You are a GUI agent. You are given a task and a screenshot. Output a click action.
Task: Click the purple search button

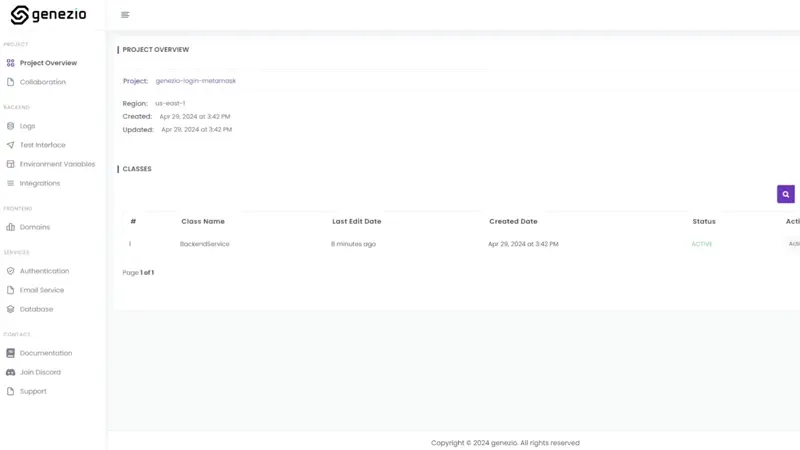[x=786, y=194]
